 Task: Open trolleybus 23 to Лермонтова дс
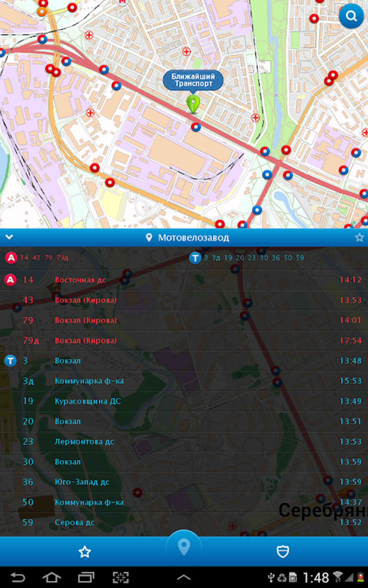click(x=184, y=441)
